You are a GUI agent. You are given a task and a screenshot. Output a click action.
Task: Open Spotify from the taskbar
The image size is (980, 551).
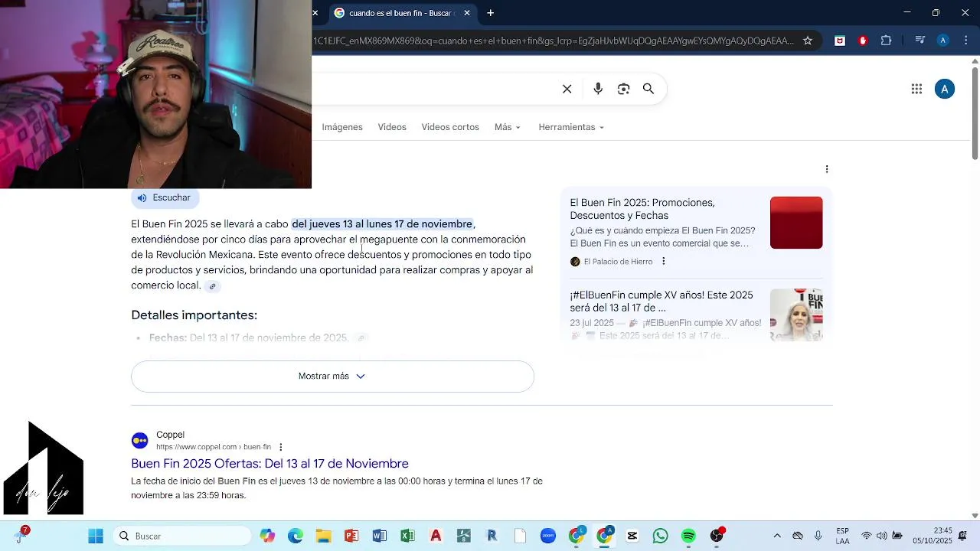[688, 536]
